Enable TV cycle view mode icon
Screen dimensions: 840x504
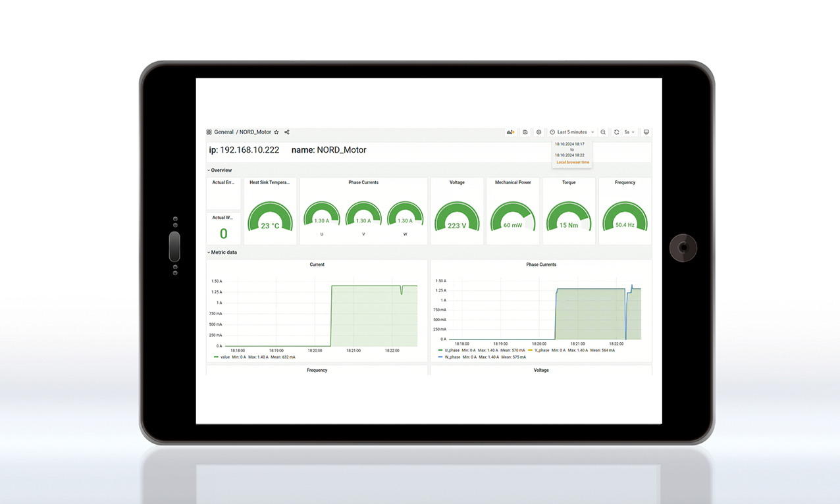646,132
